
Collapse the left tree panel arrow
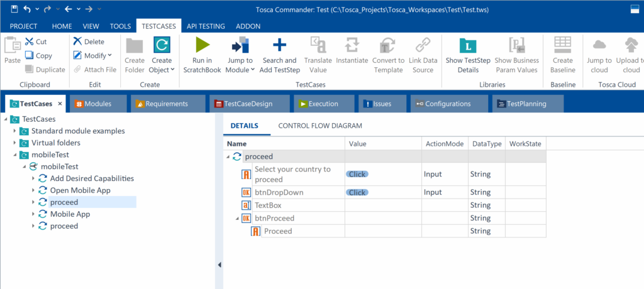point(219,264)
